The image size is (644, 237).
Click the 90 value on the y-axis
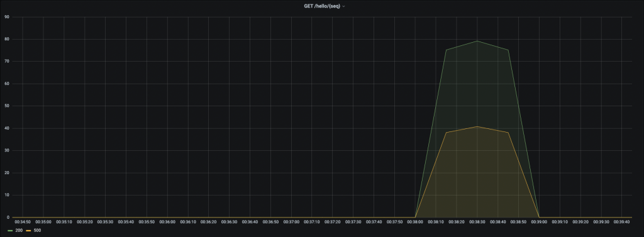coord(6,17)
